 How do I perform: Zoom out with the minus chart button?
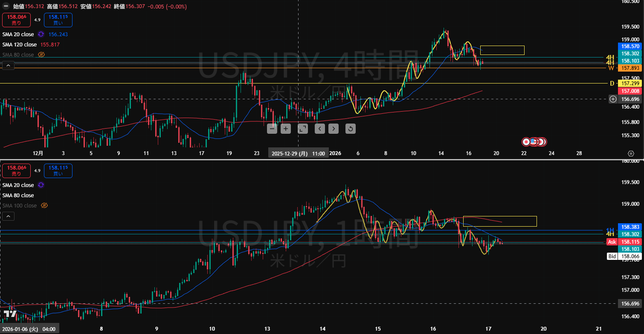[272, 129]
